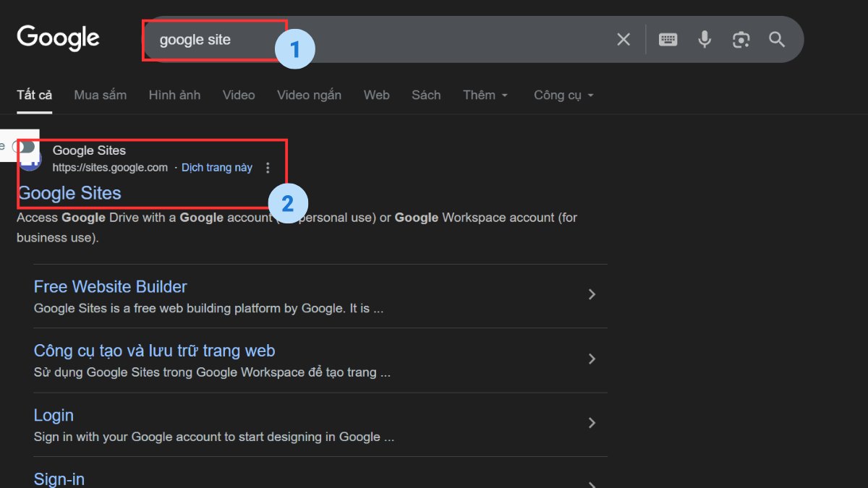Switch to the Web tab
The width and height of the screenshot is (868, 488).
tap(376, 95)
